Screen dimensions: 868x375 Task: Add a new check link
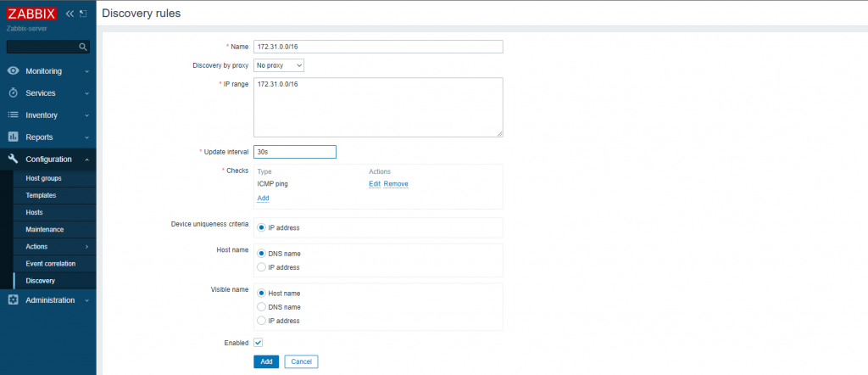pos(263,198)
